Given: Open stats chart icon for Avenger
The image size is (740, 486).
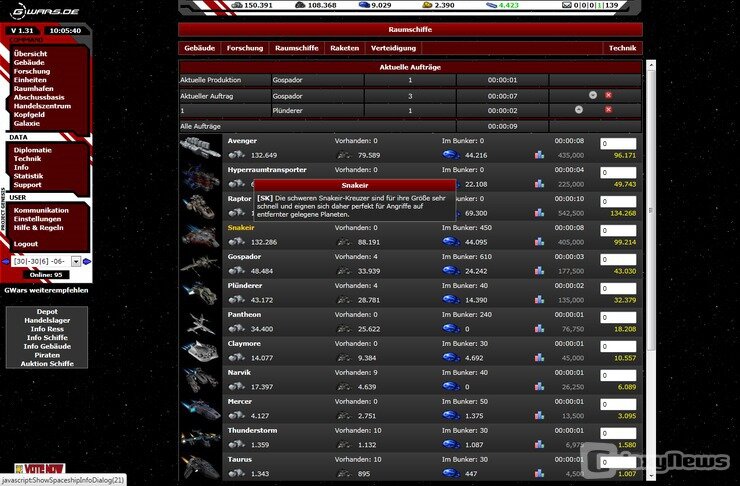Looking at the screenshot, I should coord(539,155).
